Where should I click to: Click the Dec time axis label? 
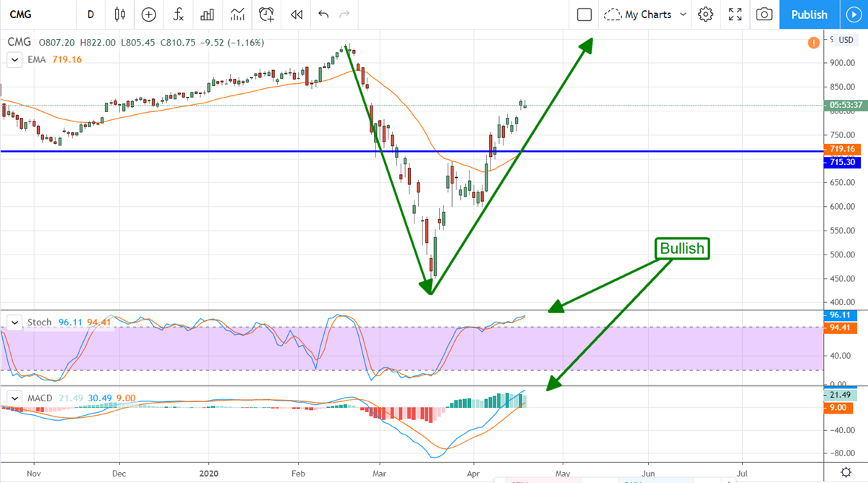pos(120,472)
